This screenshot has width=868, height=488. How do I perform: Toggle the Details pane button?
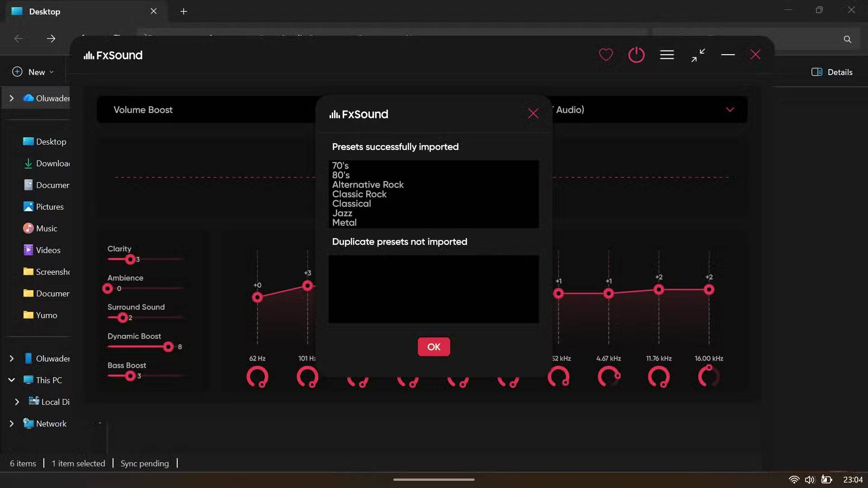[x=832, y=72]
